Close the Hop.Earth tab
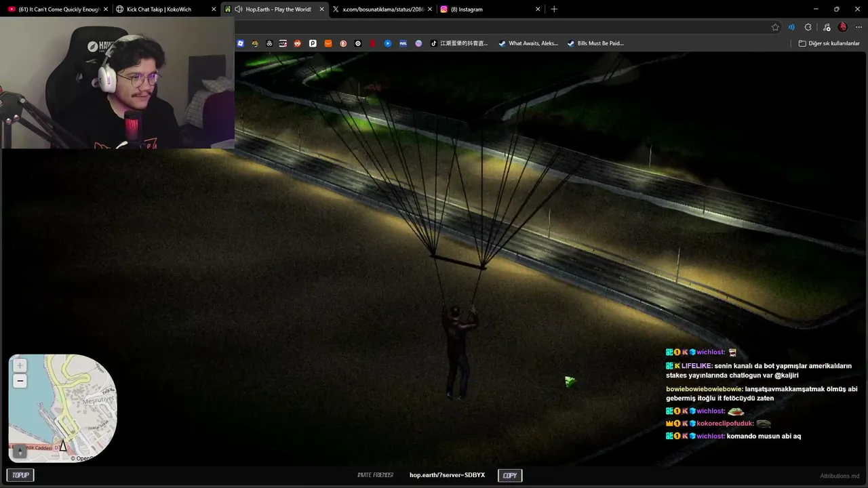The image size is (868, 488). [x=321, y=9]
